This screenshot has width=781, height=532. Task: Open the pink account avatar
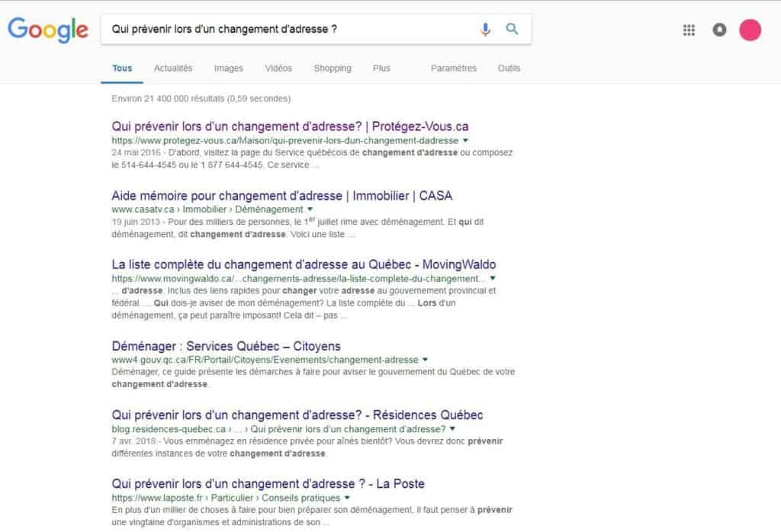750,30
